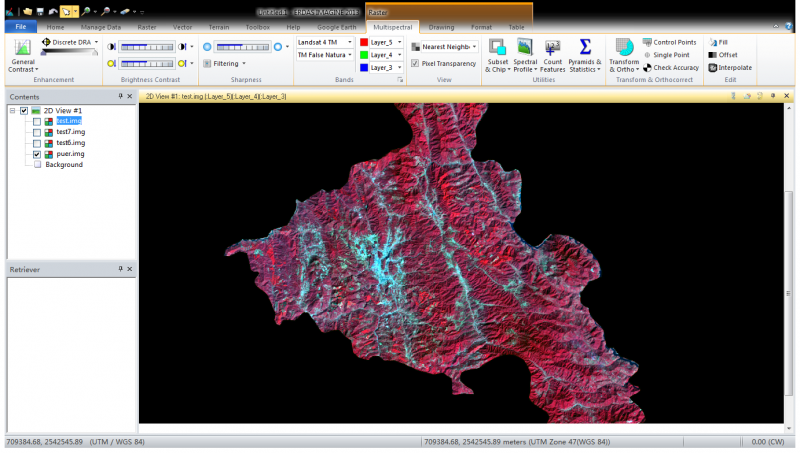This screenshot has width=800, height=453.
Task: Click the red band Layer_5 color swatch
Action: [364, 43]
